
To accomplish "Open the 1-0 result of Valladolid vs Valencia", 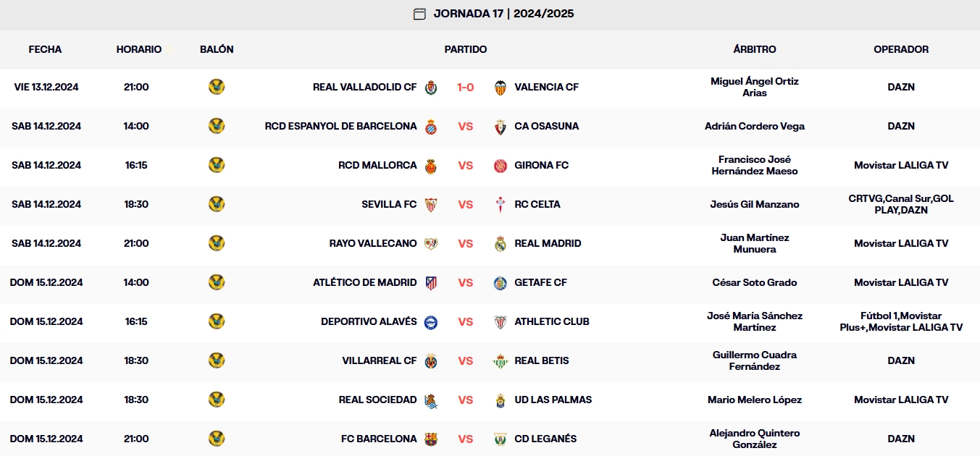I will (465, 88).
